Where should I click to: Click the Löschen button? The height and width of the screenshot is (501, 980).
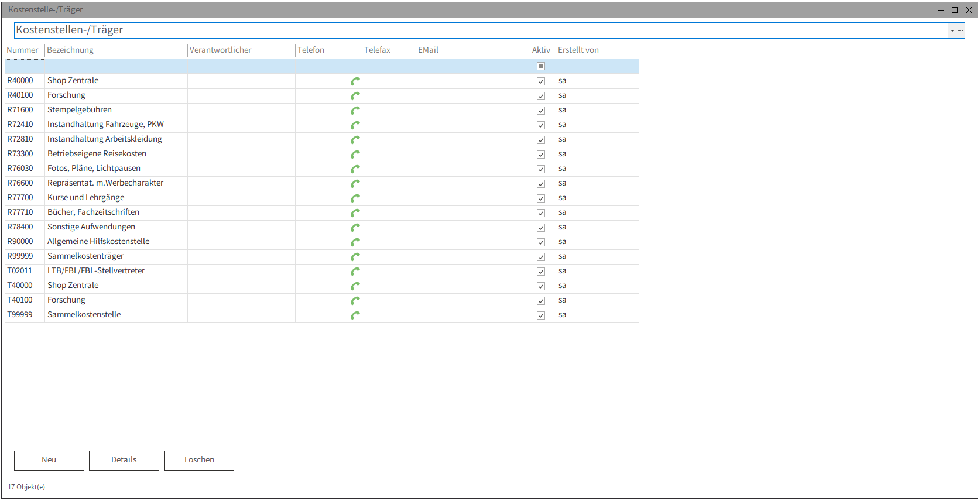pyautogui.click(x=199, y=461)
